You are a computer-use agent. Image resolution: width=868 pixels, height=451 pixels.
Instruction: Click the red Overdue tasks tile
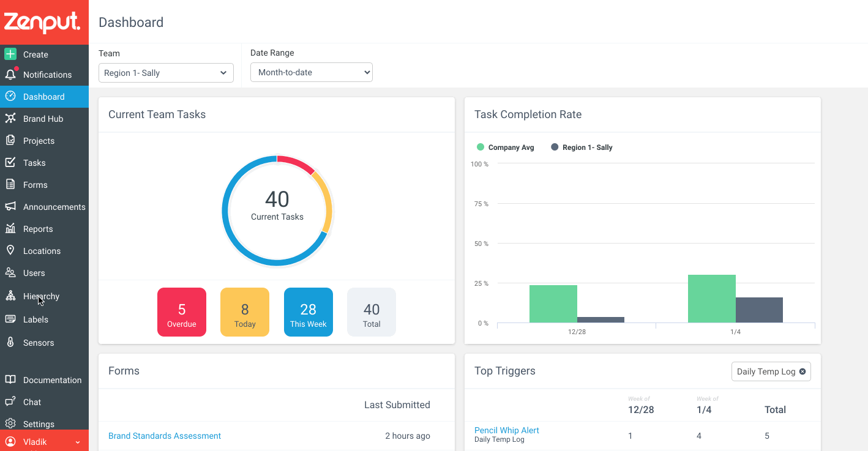(x=182, y=312)
